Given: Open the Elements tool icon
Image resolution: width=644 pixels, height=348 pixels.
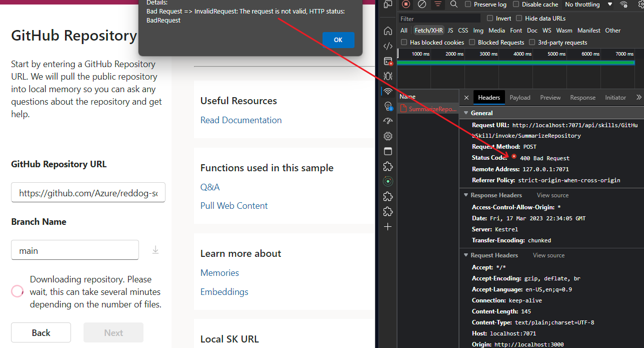Looking at the screenshot, I should 388,46.
